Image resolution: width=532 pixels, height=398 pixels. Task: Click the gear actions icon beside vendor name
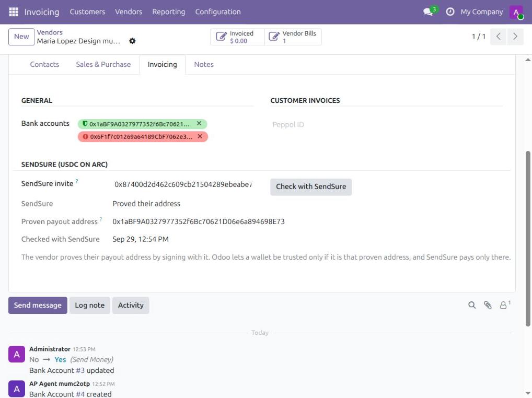coord(132,41)
